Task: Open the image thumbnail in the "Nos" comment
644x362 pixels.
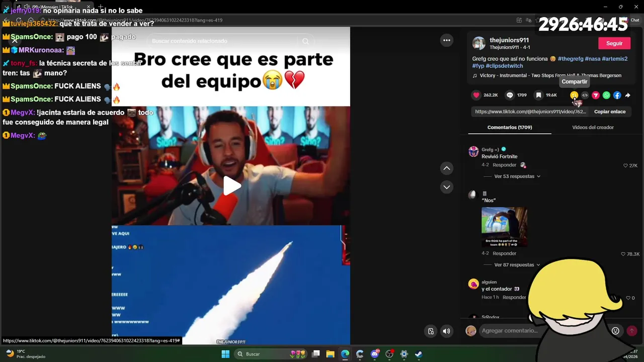Action: pos(504,227)
